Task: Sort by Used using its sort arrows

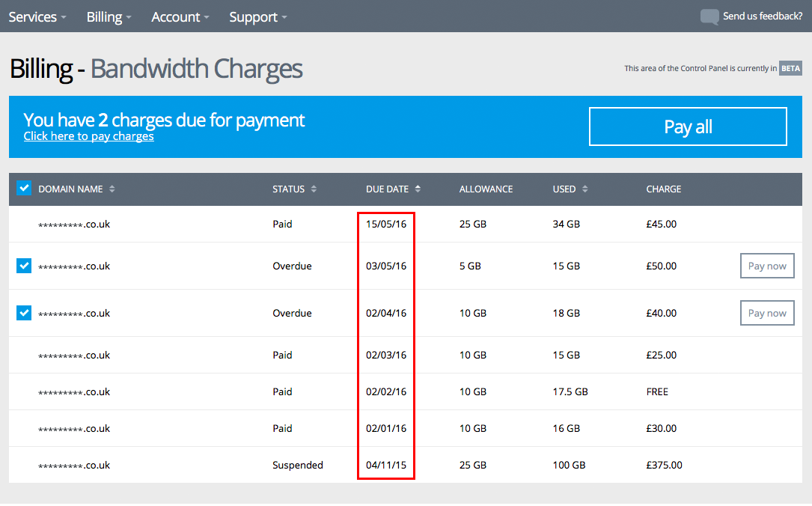Action: click(584, 189)
